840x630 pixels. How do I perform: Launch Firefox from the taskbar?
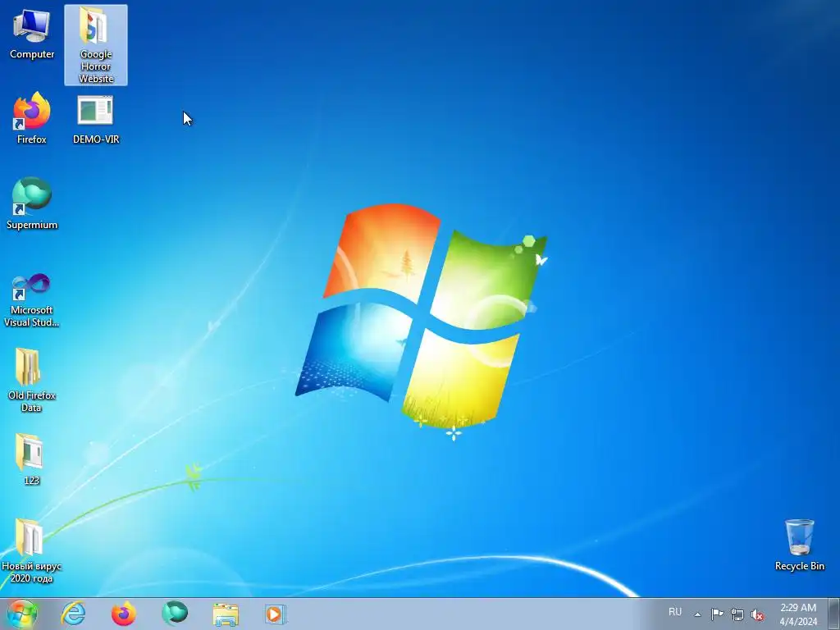click(124, 614)
